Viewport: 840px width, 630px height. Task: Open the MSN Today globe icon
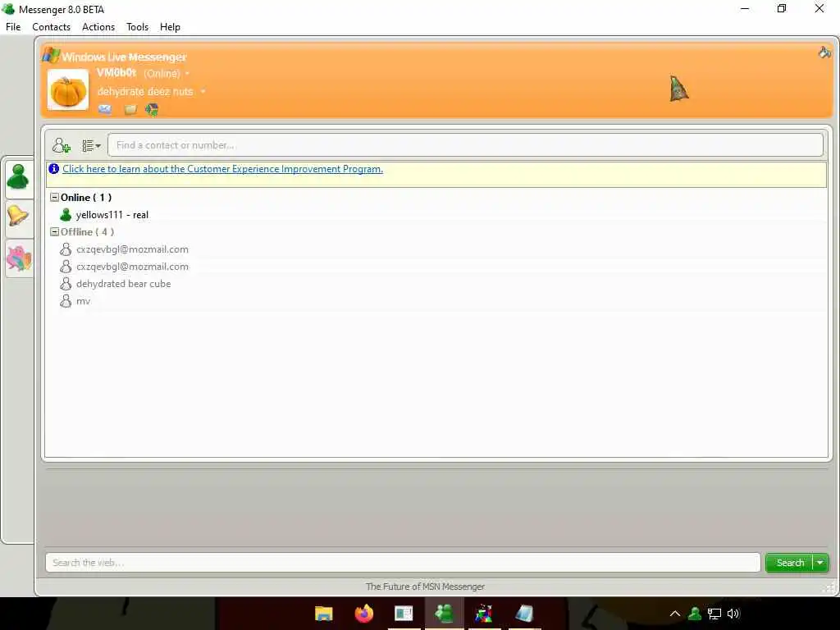(152, 110)
